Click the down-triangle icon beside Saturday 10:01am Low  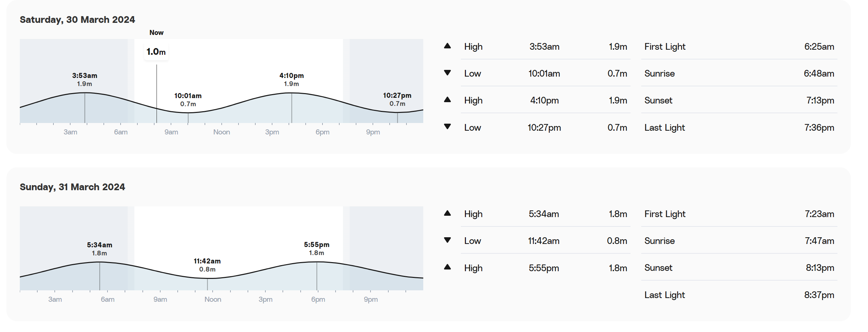tap(447, 73)
